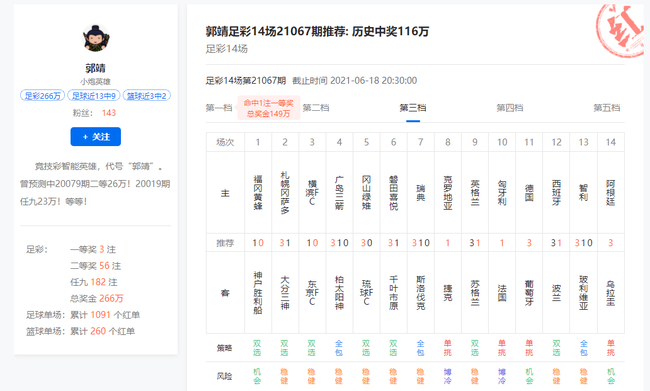This screenshot has width=650, height=391.
Task: Click the fans count 143
Action: point(109,113)
